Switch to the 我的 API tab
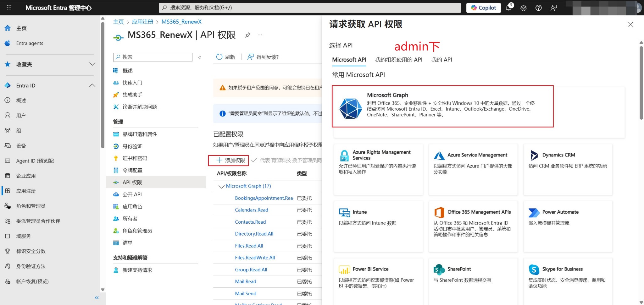The height and width of the screenshot is (305, 644). (441, 60)
